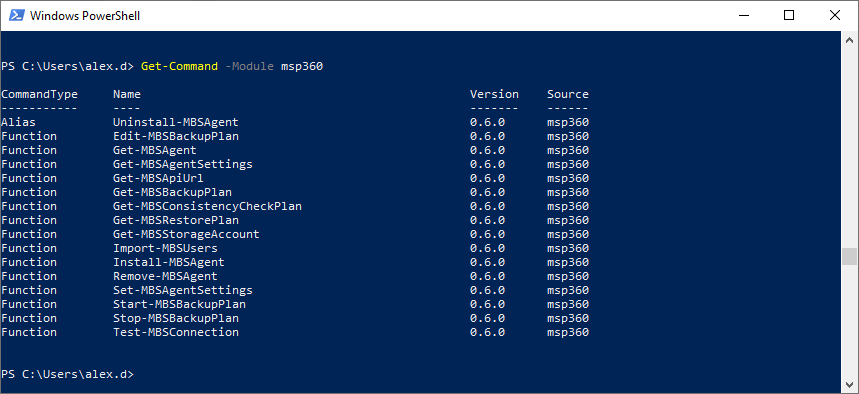Click the PowerShell icon in title bar
859x394 pixels.
tap(16, 15)
